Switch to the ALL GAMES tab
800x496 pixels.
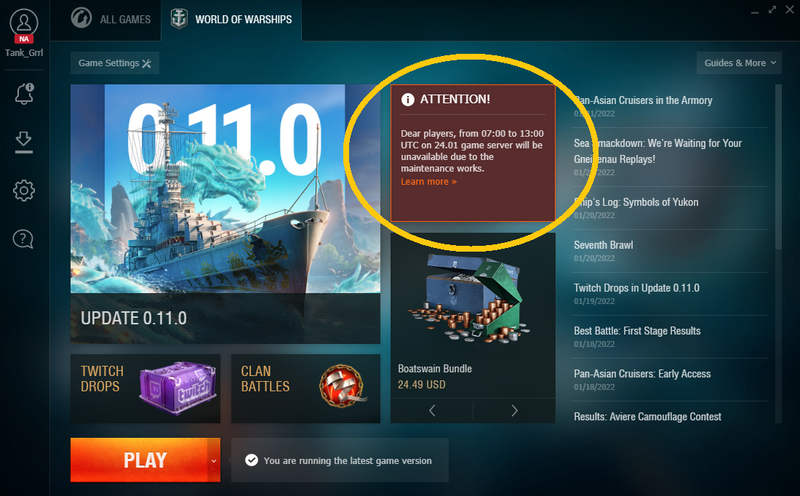(x=111, y=19)
